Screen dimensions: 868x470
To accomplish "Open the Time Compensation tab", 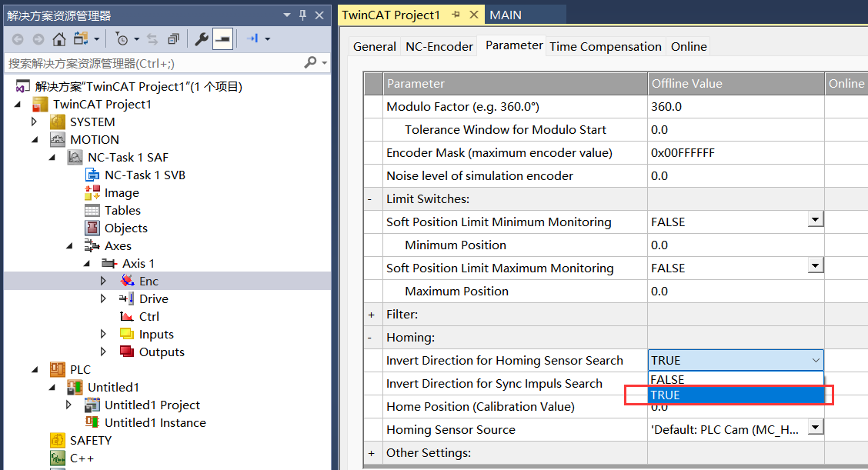I will (606, 46).
